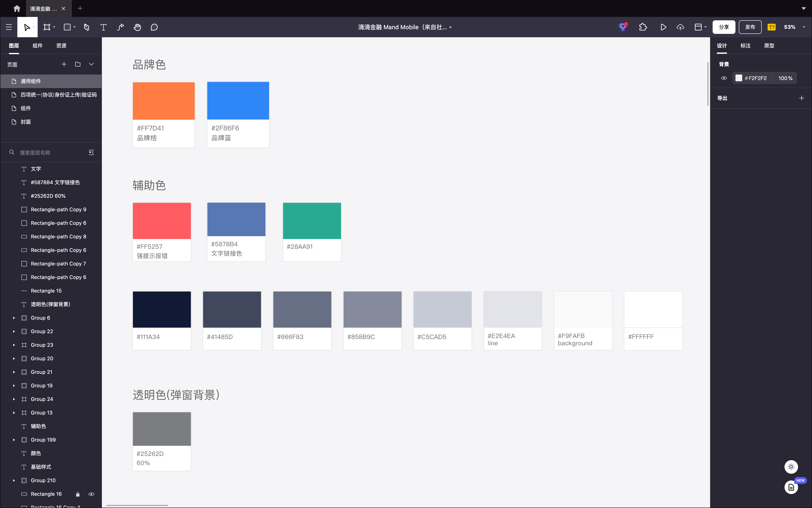
Task: Click the yellow T? font warning badge
Action: click(771, 27)
